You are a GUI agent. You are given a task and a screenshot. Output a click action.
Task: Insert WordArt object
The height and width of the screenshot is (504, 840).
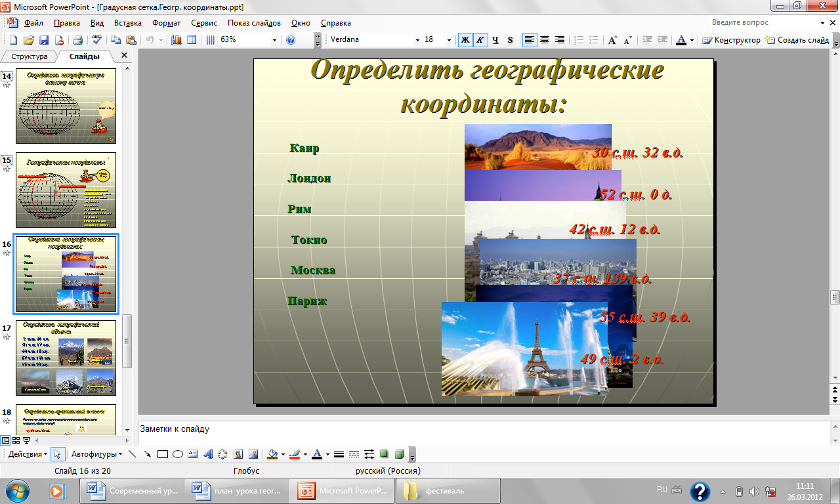coord(208,454)
